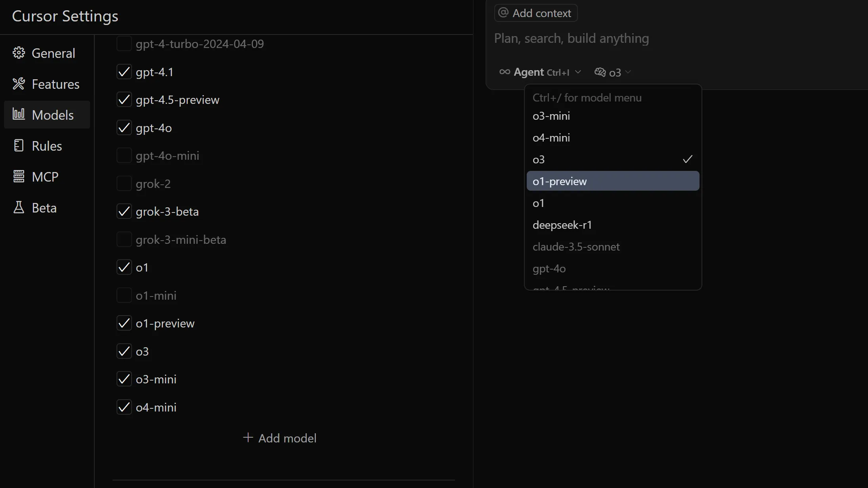868x488 pixels.
Task: Click the Add context button
Action: point(535,13)
